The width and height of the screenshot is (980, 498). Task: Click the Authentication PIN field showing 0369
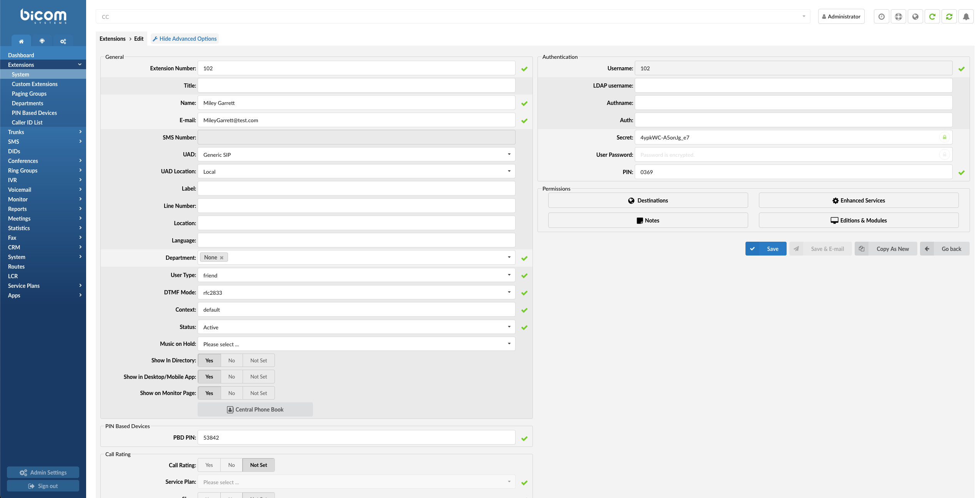point(793,172)
